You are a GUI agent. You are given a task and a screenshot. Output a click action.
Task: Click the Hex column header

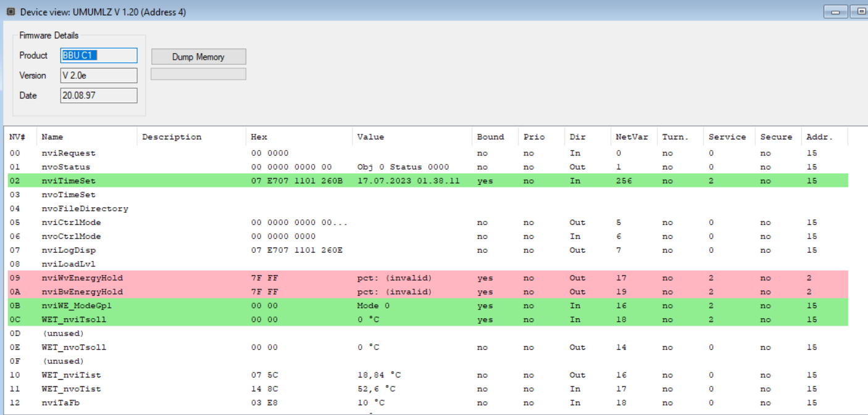[x=299, y=137]
